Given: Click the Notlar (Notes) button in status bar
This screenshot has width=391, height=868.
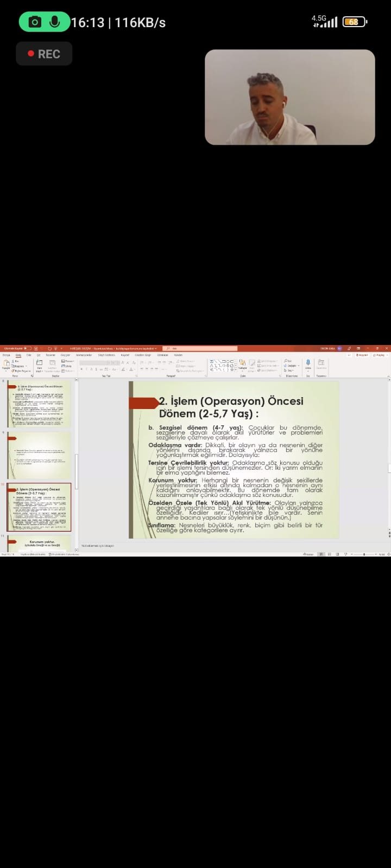Looking at the screenshot, I should (x=308, y=554).
